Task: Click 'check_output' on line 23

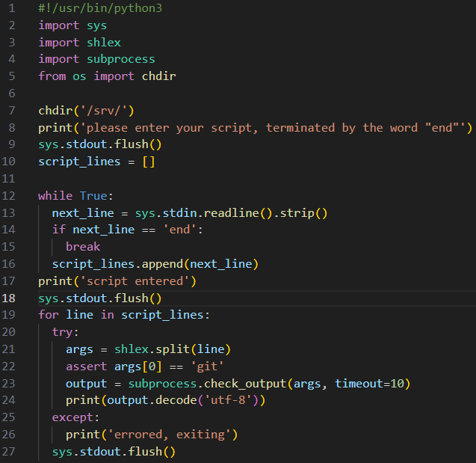Action: tap(245, 384)
